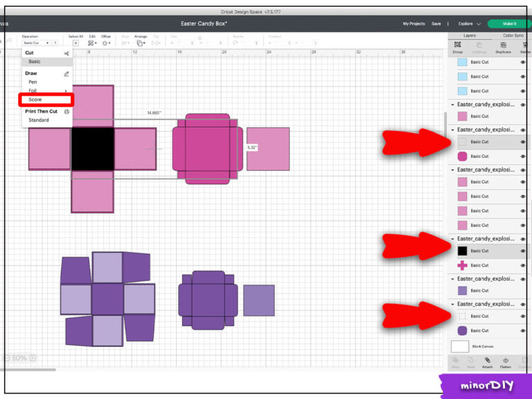Click the Rotate icon in toolbar

[x=236, y=43]
